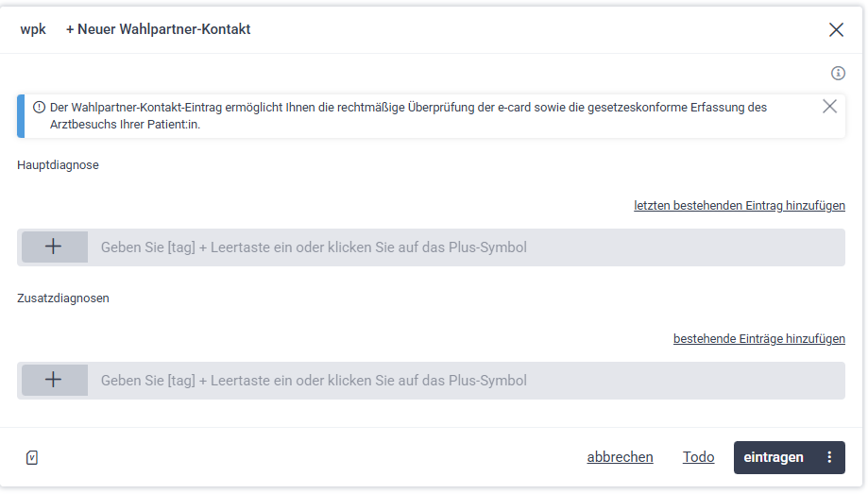Click the circled exclamation icon in the banner
This screenshot has height=494, width=868.
tap(40, 108)
